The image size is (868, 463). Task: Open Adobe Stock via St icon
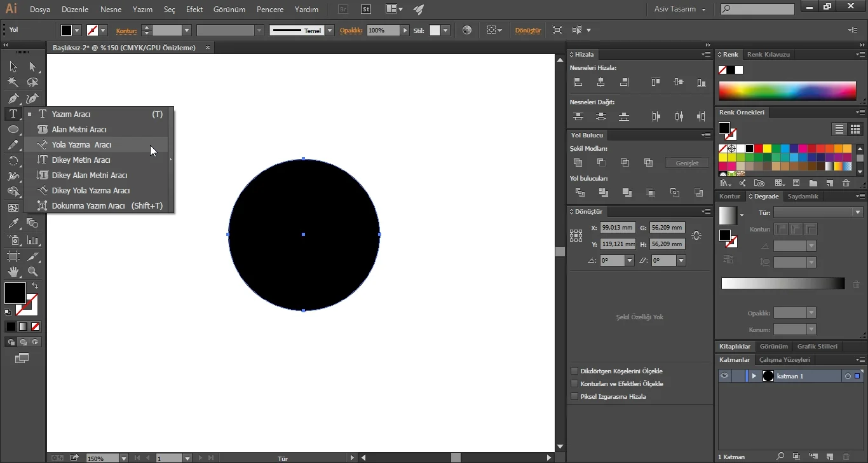(x=365, y=10)
